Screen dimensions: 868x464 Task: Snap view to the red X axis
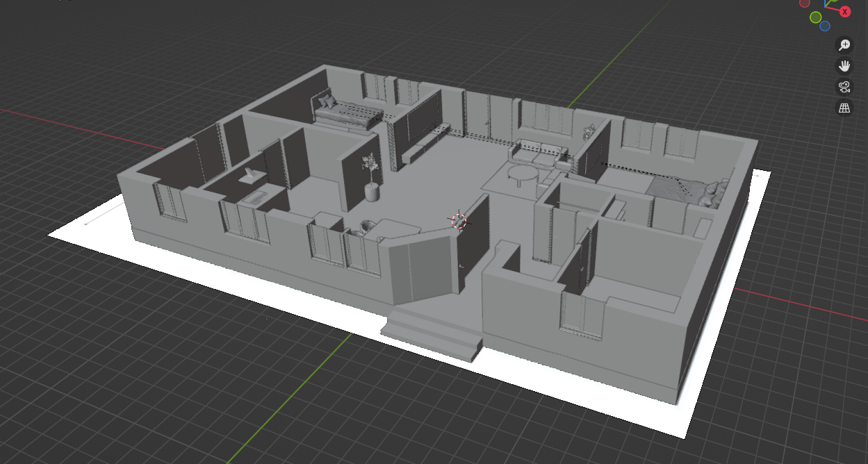[845, 11]
